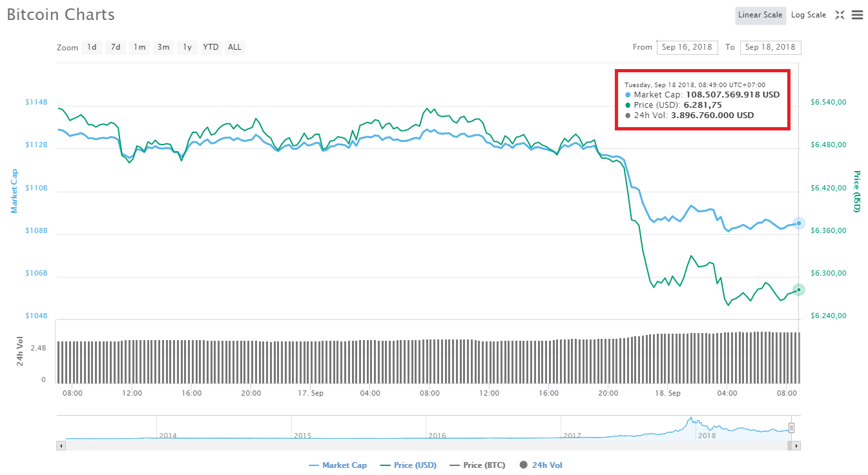The height and width of the screenshot is (475, 868).
Task: Click navigator scrollbar left arrow
Action: (x=61, y=445)
